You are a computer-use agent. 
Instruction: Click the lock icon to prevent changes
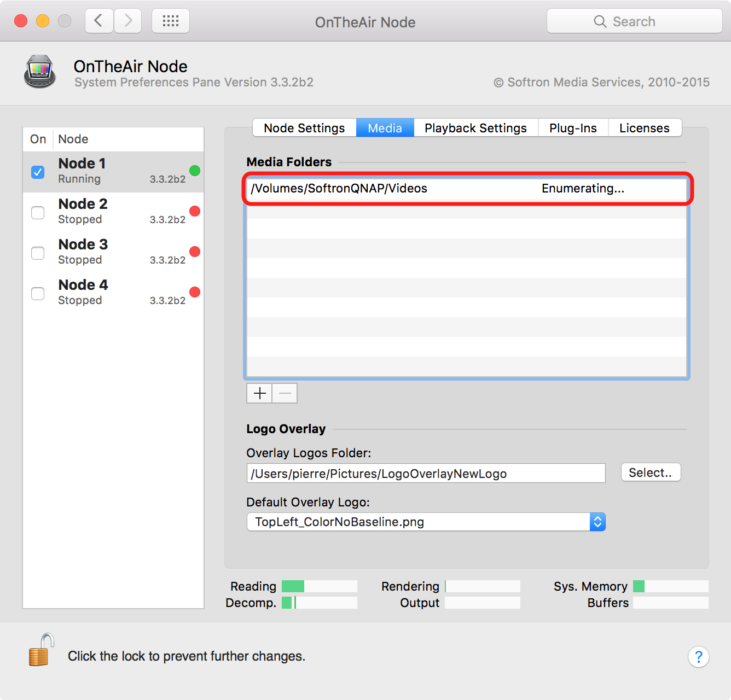41,650
